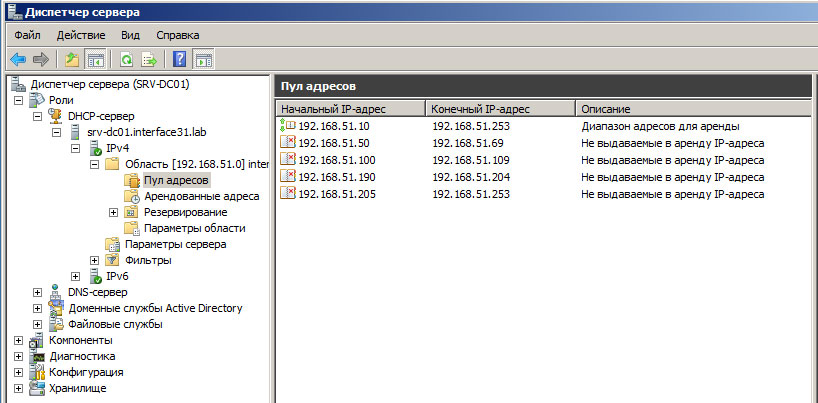Expand the DNS-сервер node
Viewport: 818px width, 403px height.
tap(38, 292)
